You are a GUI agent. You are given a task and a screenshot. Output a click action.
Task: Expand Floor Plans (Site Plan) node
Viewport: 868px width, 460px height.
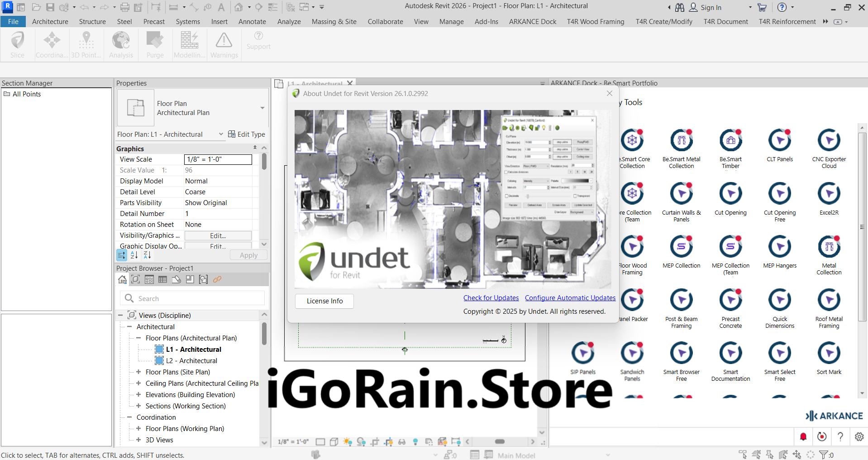(138, 372)
